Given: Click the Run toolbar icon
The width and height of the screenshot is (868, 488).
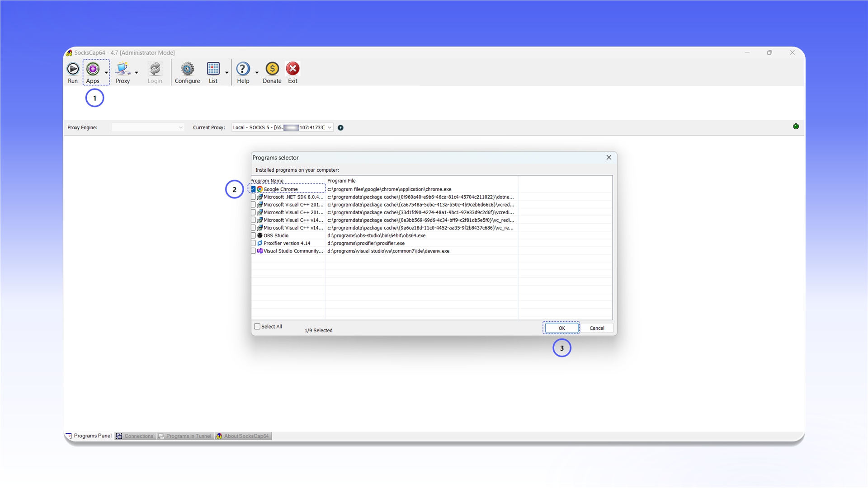Looking at the screenshot, I should (x=73, y=69).
